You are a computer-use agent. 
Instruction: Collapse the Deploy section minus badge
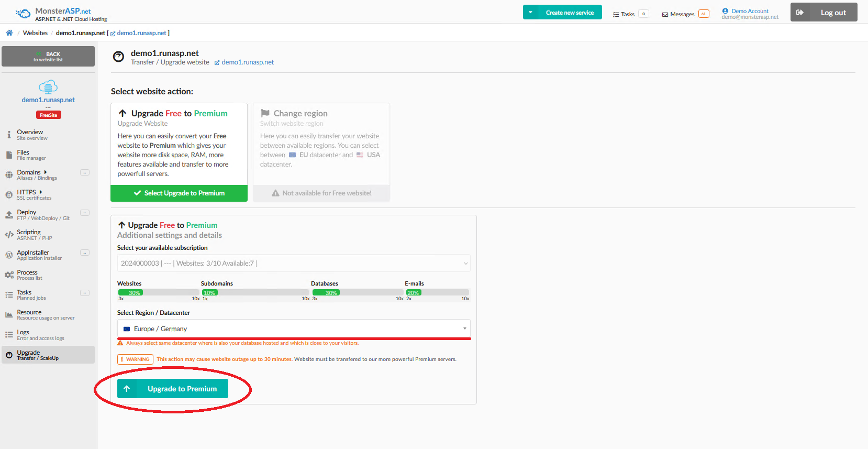point(85,213)
